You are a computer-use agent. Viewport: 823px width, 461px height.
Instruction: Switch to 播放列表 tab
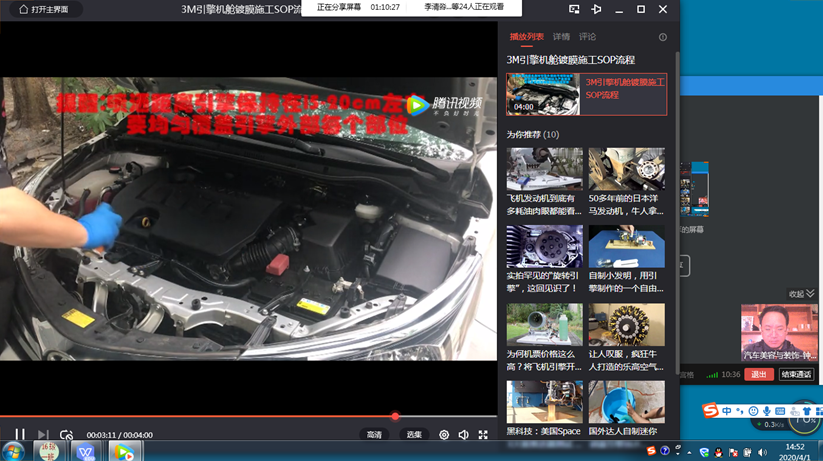point(526,37)
